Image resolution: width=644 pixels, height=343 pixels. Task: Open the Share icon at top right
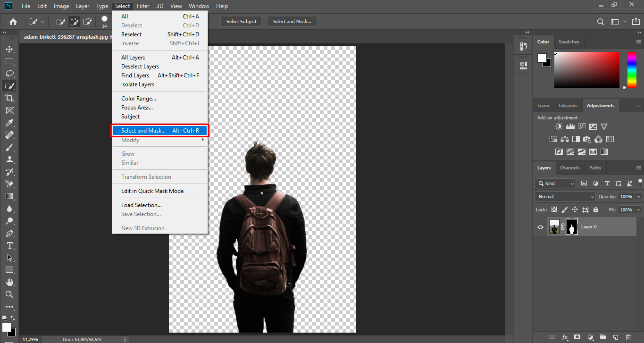[636, 21]
